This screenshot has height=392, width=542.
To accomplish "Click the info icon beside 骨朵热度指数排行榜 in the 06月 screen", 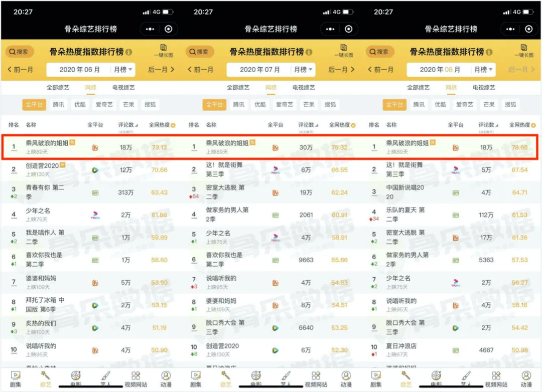I will 129,52.
